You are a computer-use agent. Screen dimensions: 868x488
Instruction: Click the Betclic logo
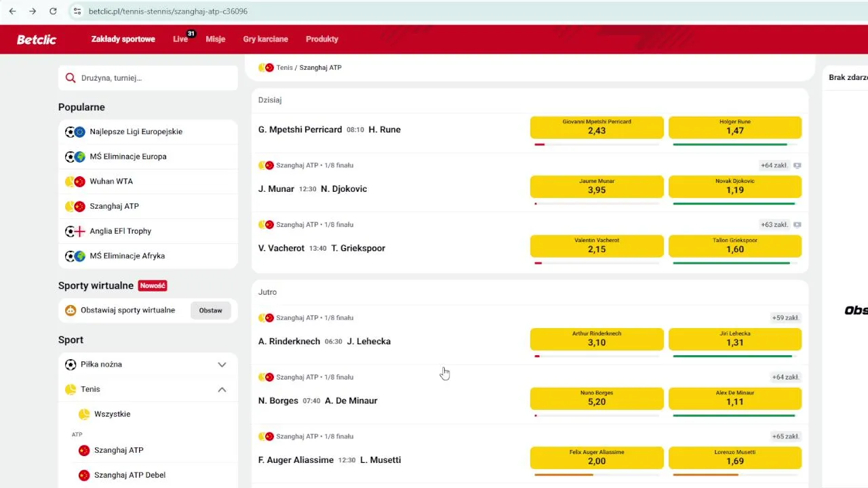click(37, 39)
